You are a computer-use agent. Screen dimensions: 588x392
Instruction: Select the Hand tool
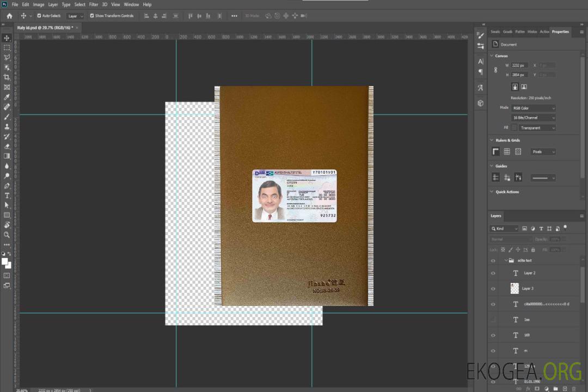click(7, 225)
